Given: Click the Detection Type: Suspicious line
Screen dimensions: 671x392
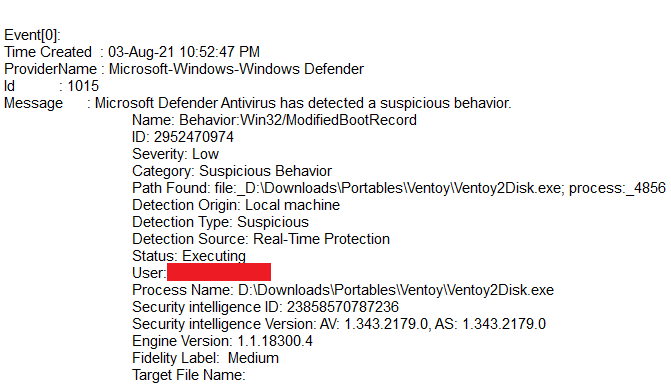Looking at the screenshot, I should 220,222.
